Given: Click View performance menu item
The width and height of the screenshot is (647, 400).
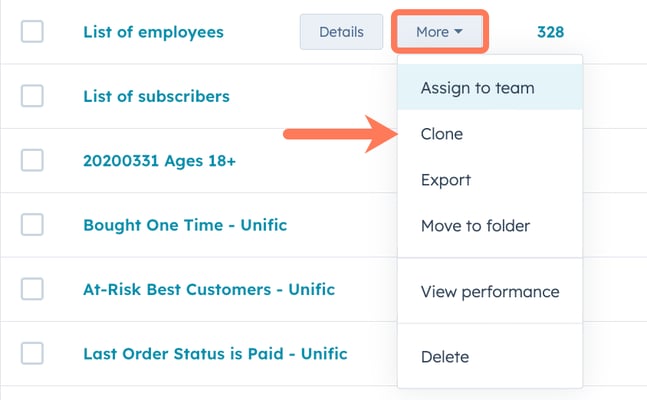Looking at the screenshot, I should tap(490, 292).
